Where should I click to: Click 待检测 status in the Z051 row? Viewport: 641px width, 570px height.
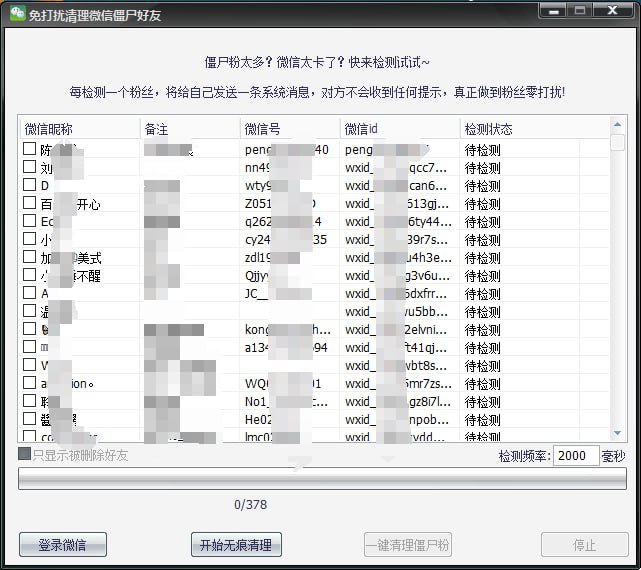482,204
